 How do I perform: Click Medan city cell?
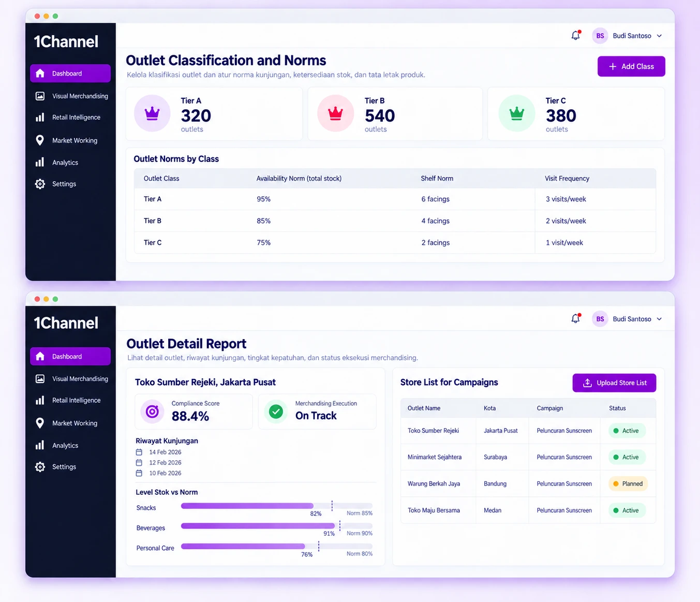493,510
